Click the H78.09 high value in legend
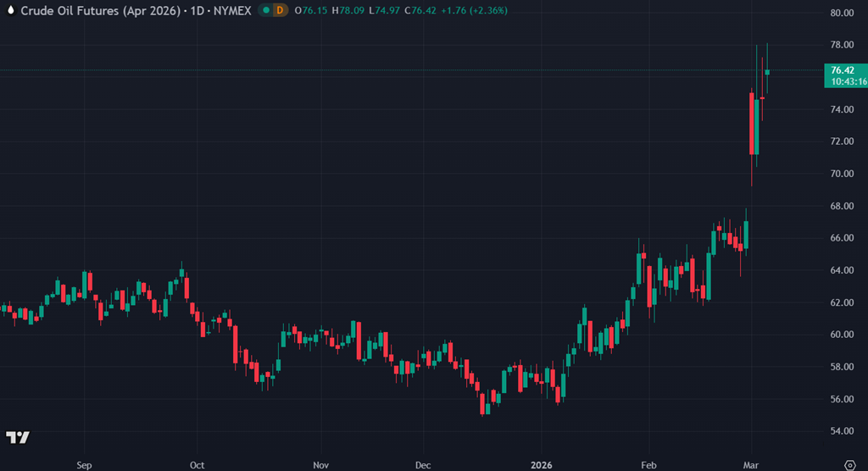Screen dimensions: 868x471 [348, 10]
